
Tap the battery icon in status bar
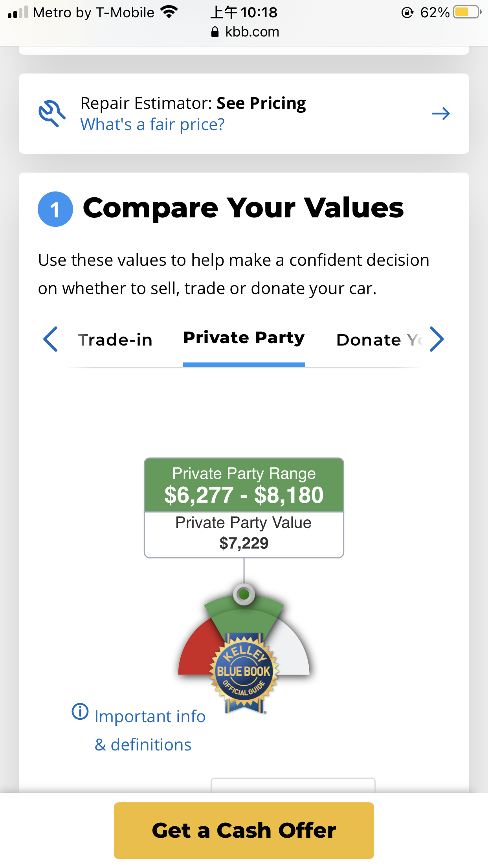pyautogui.click(x=467, y=13)
